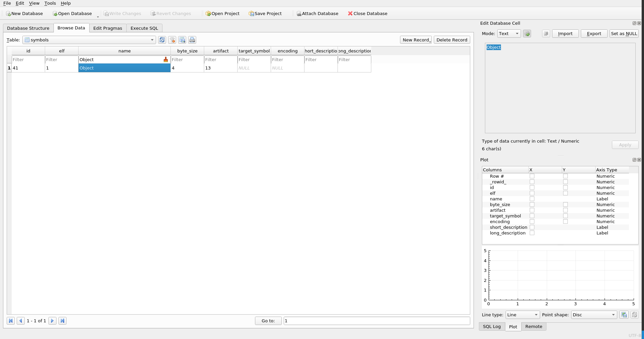Go to the next page of records
The width and height of the screenshot is (644, 339).
tap(52, 321)
